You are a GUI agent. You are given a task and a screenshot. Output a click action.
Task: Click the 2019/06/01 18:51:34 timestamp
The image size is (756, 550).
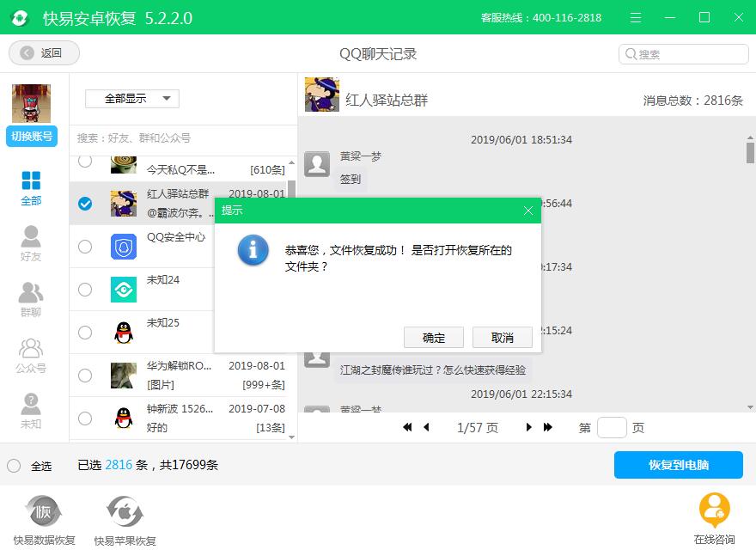pyautogui.click(x=521, y=139)
